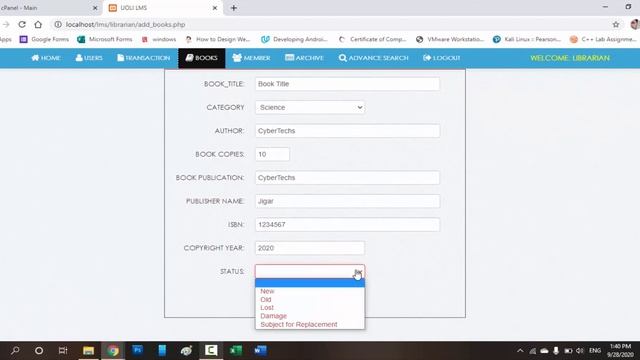Open the Users navigation item
Image resolution: width=640 pixels, height=360 pixels.
tap(89, 58)
